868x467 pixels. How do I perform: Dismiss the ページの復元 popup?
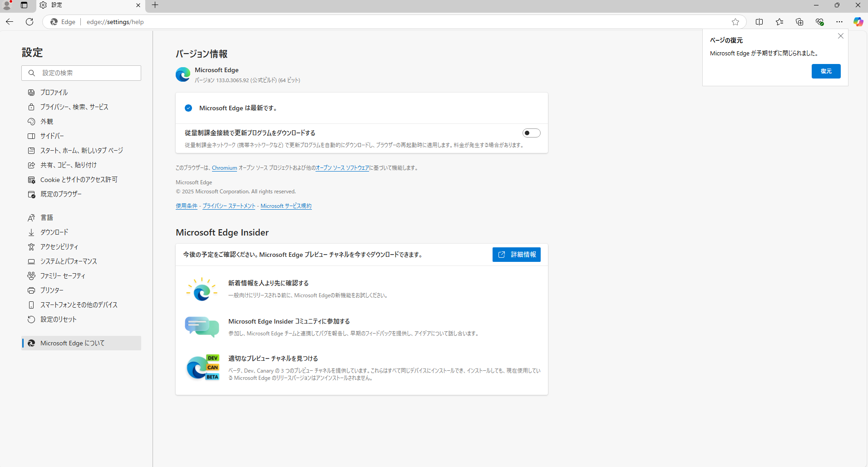click(840, 36)
